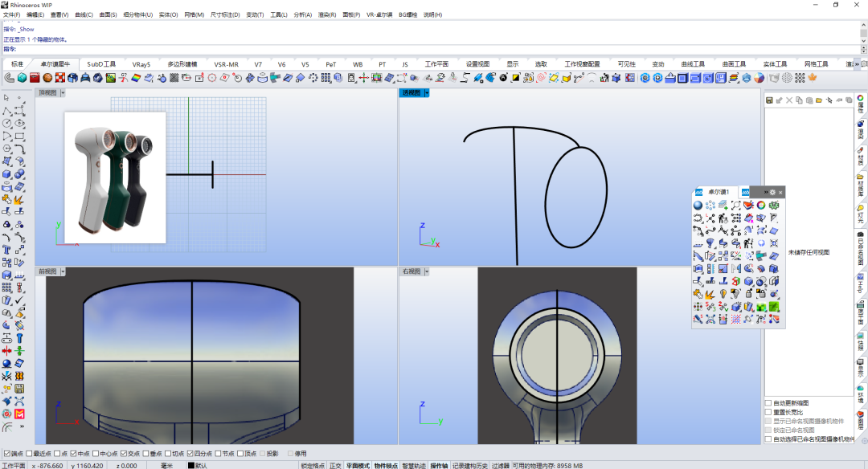The height and width of the screenshot is (469, 868).
Task: Toggle 平面模式 planar mode button
Action: (358, 466)
